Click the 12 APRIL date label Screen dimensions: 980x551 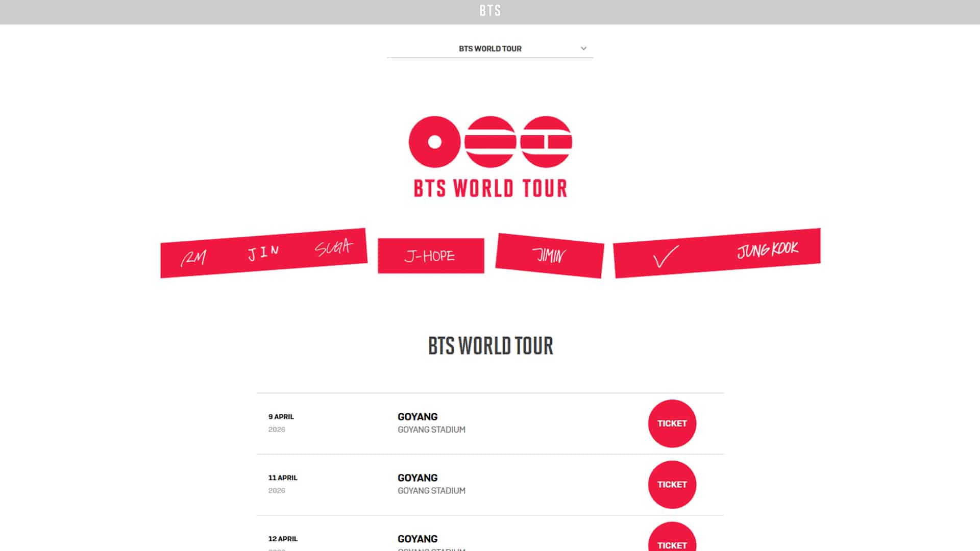[283, 539]
